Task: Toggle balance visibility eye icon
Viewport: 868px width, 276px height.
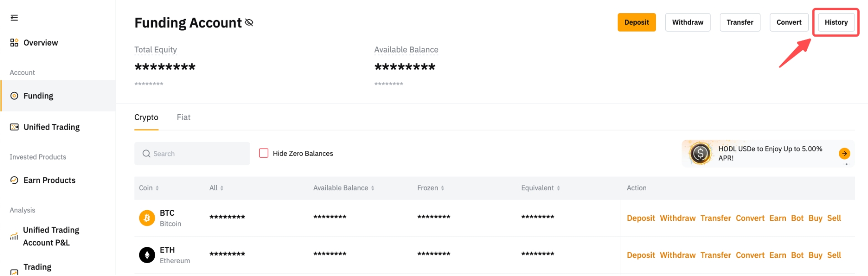Action: [x=249, y=22]
